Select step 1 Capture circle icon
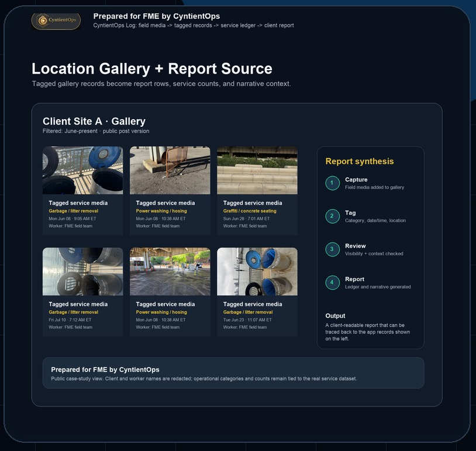The image size is (476, 451). [x=332, y=183]
